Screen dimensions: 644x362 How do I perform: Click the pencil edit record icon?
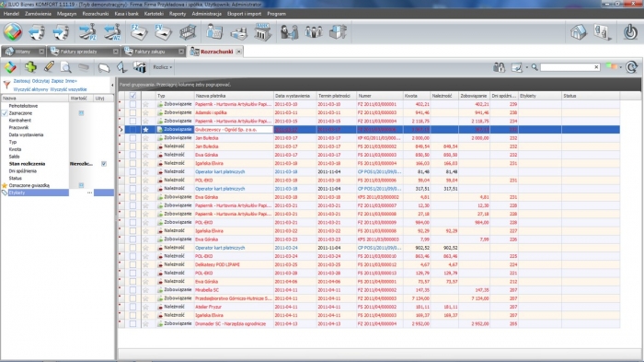click(49, 66)
